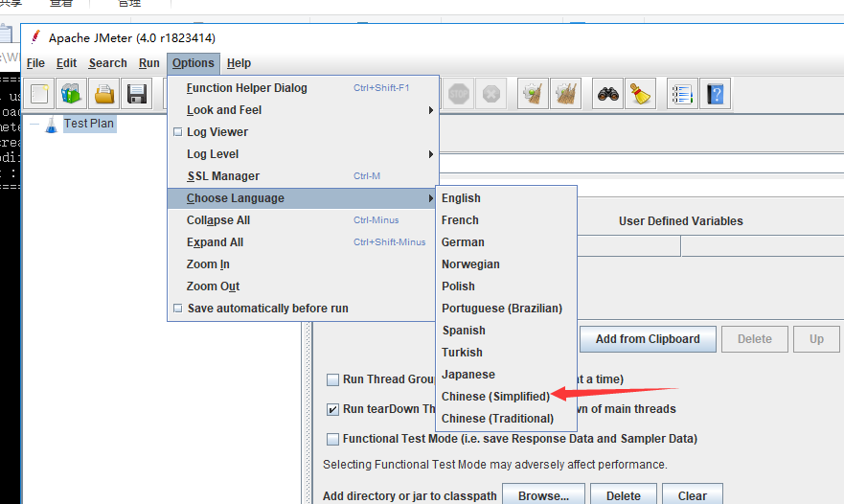The image size is (844, 504).
Task: Select Norwegian language option
Action: click(506, 264)
